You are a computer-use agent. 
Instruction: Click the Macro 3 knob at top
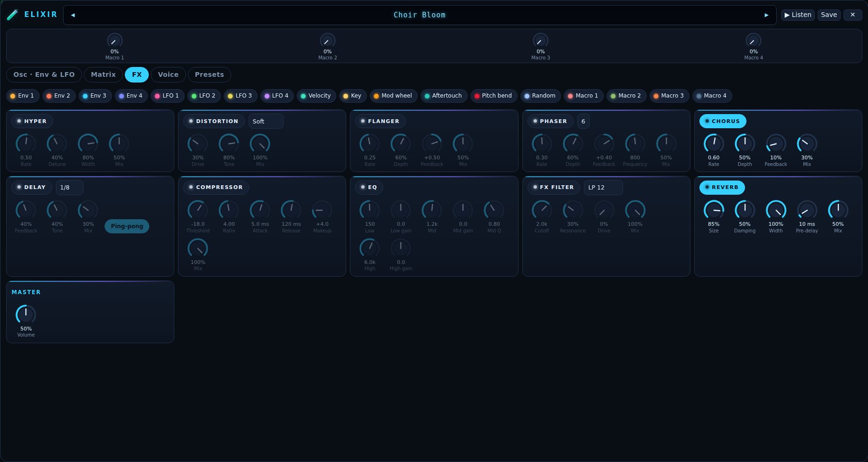[541, 41]
